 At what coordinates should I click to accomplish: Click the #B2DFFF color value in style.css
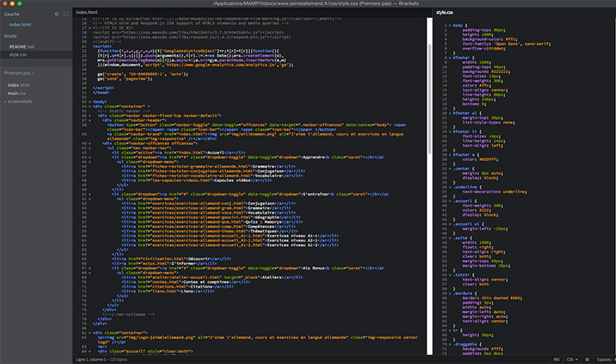[488, 160]
